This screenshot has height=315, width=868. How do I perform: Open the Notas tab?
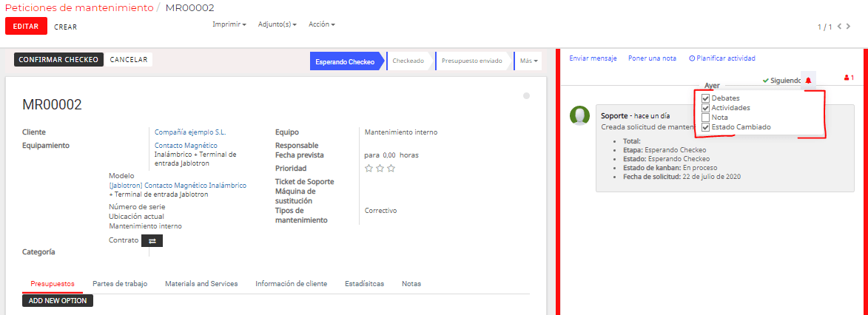(411, 283)
